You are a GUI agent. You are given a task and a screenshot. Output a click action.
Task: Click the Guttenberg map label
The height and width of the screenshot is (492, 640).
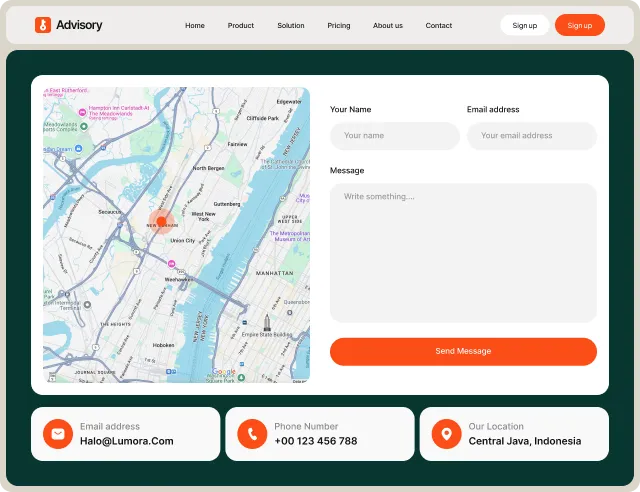pos(227,204)
